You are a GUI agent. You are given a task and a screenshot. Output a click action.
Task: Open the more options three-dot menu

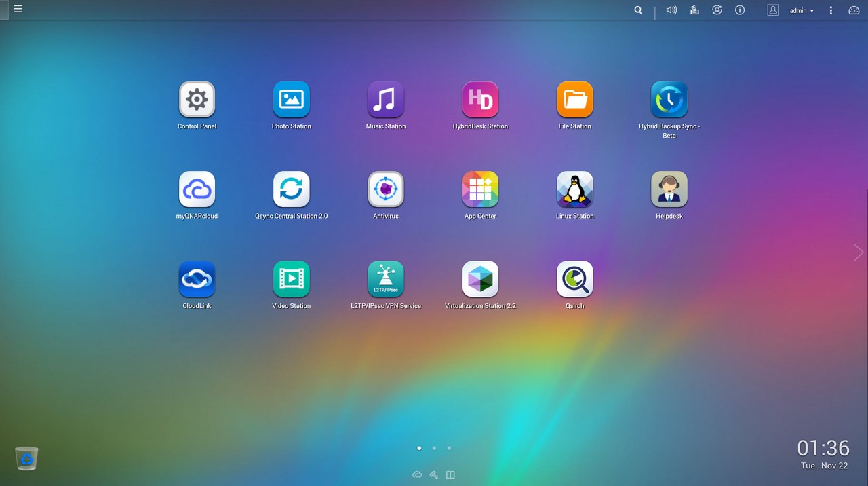(x=831, y=10)
